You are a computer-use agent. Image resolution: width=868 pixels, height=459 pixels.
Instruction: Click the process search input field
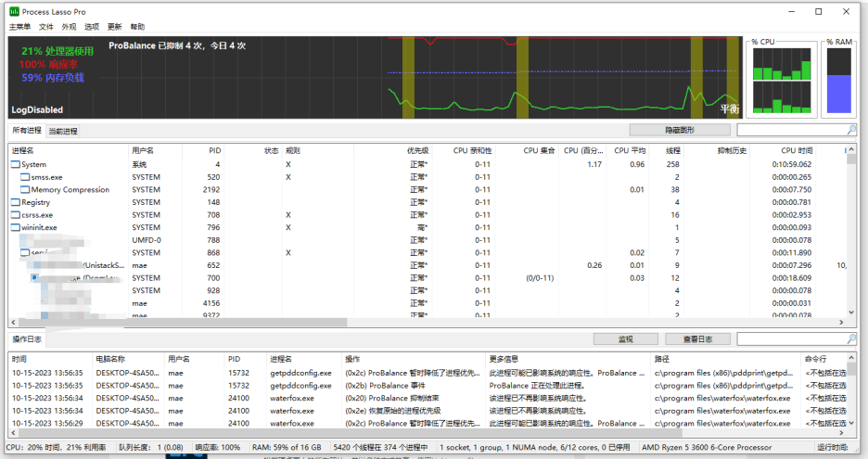pos(792,130)
